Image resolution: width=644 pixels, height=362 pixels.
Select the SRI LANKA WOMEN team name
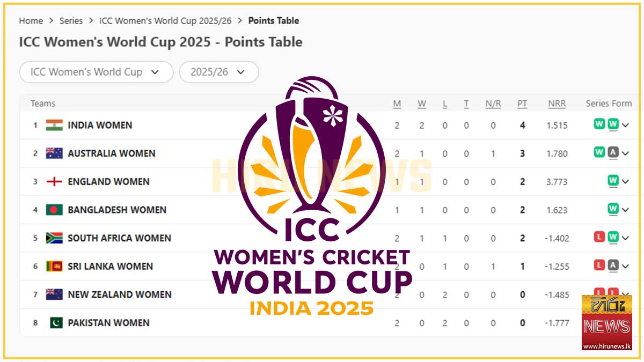pos(110,266)
